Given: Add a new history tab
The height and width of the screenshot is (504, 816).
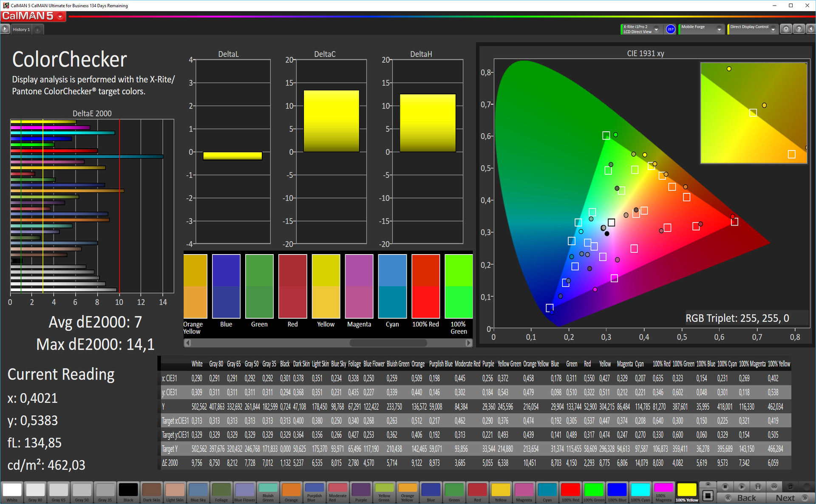Looking at the screenshot, I should tap(38, 29).
